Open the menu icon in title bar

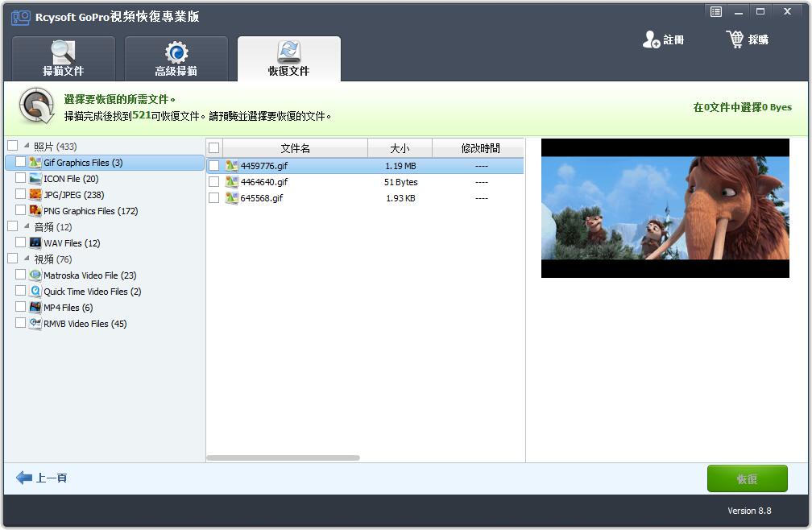point(715,11)
